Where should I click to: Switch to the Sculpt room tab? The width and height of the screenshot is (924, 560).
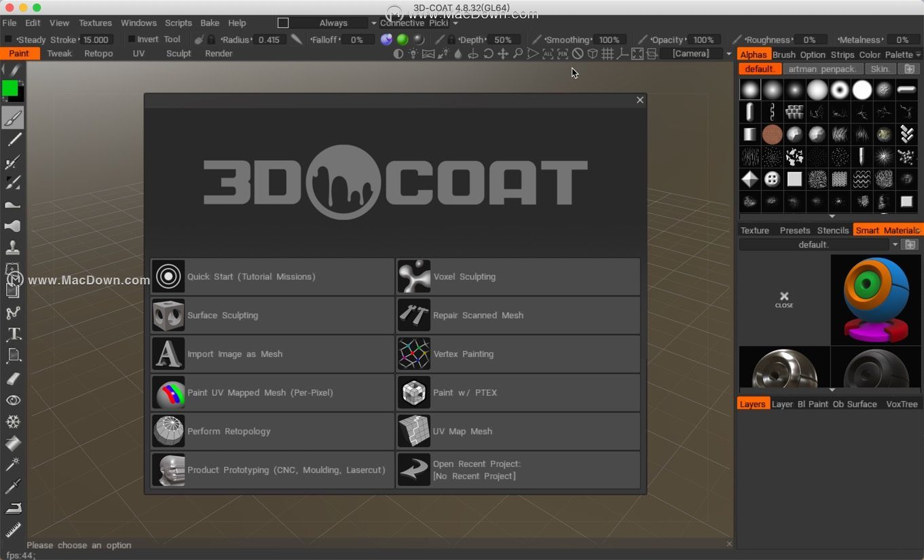point(179,54)
